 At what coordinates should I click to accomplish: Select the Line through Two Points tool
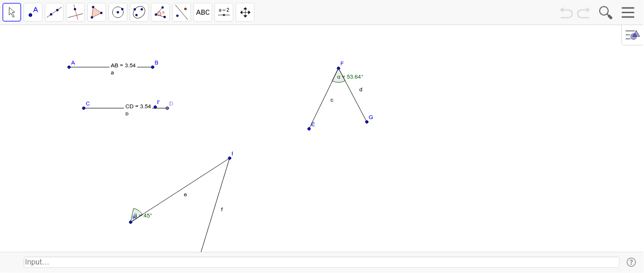pyautogui.click(x=54, y=12)
